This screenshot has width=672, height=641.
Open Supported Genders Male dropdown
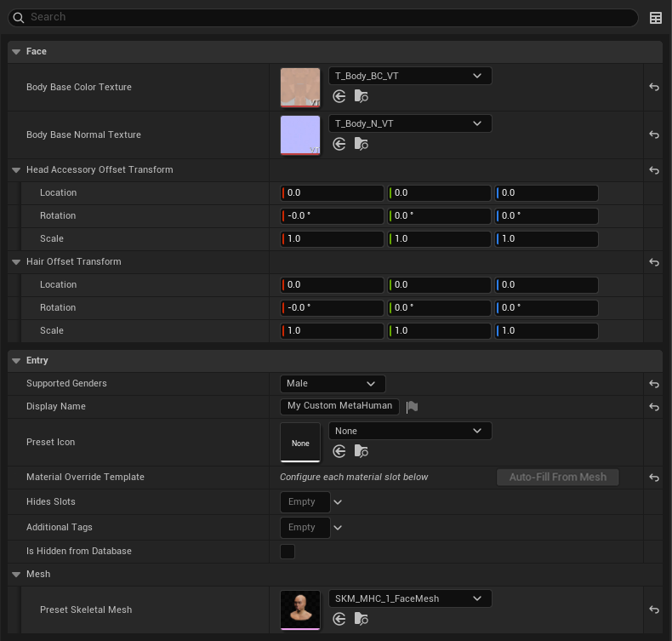(x=333, y=384)
